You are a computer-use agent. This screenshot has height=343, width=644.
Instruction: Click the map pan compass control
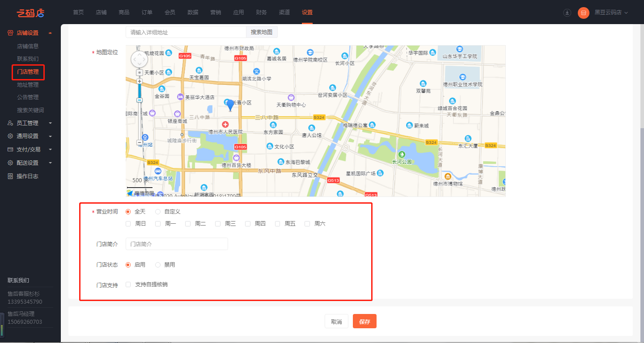click(139, 59)
